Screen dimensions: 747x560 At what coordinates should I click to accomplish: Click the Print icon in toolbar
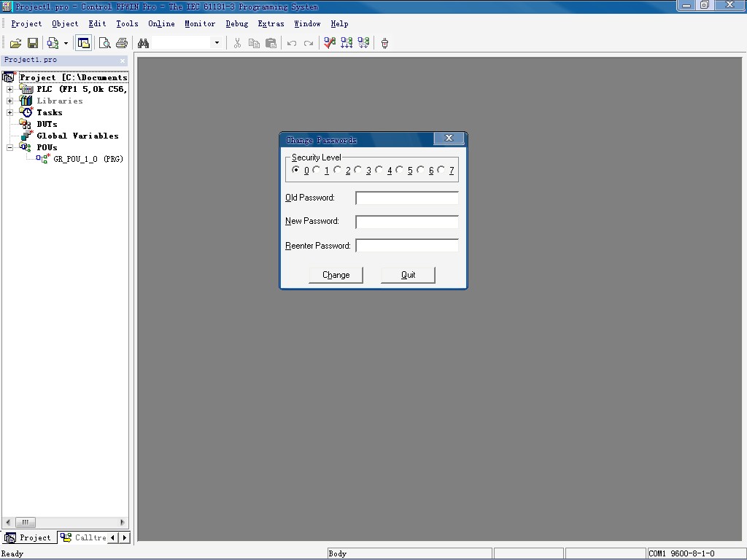coord(122,43)
